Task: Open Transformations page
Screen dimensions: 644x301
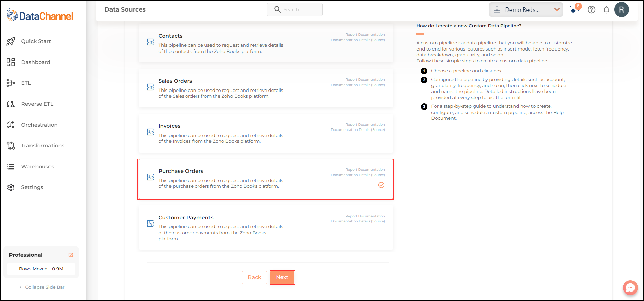Action: coord(43,146)
